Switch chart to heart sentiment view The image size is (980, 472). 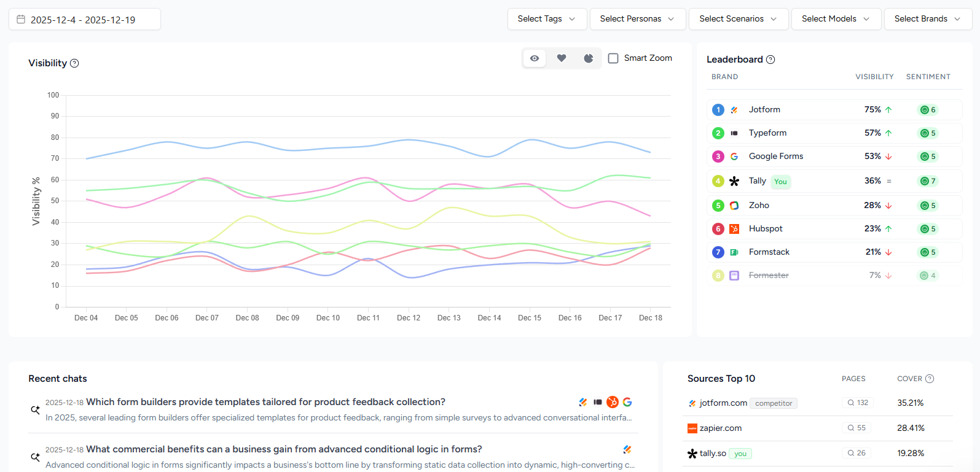(x=562, y=58)
